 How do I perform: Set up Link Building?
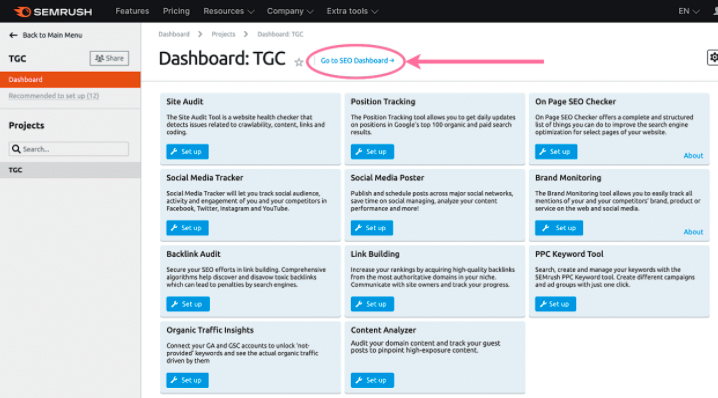372,304
